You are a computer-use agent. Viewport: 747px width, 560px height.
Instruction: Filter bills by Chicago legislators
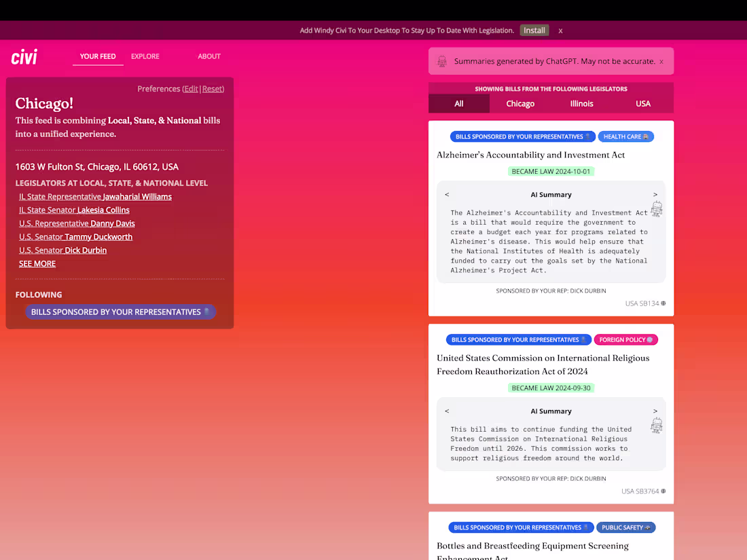pos(520,103)
